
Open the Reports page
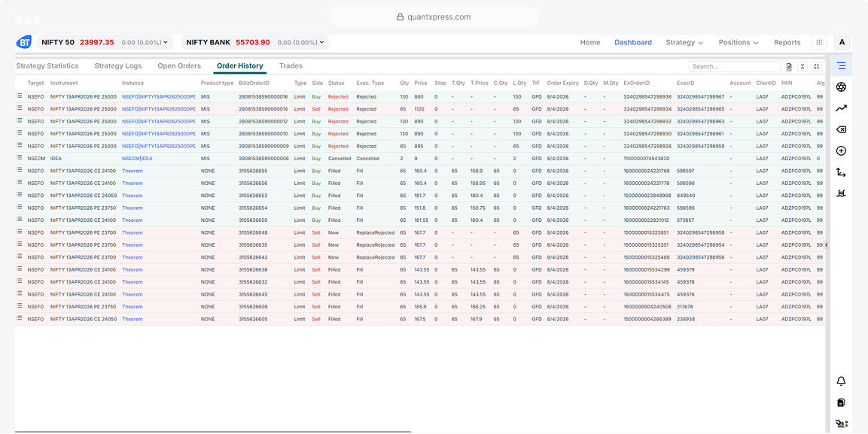tap(787, 43)
